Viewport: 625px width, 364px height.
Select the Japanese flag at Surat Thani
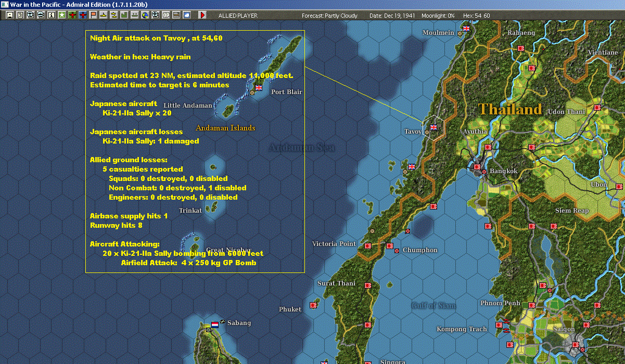click(368, 285)
